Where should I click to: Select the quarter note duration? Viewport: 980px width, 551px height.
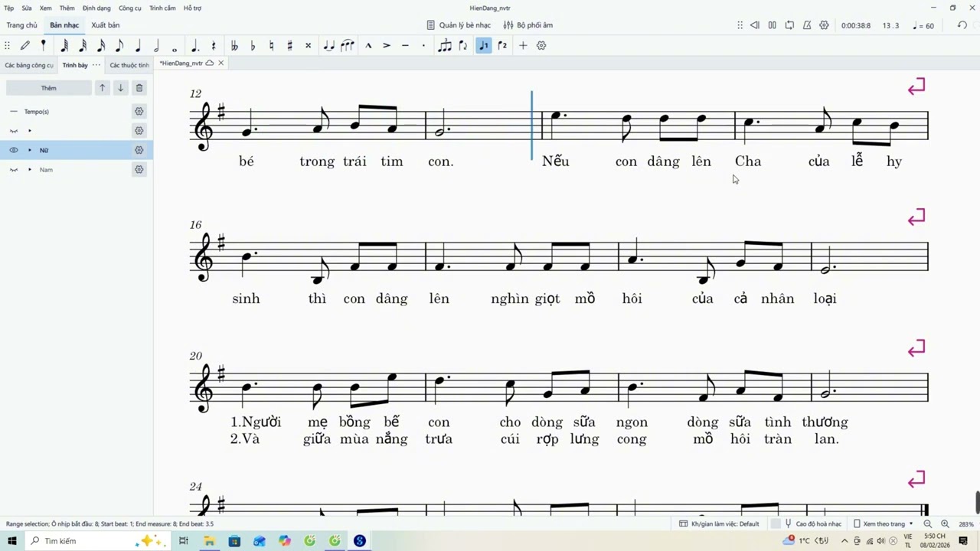(x=138, y=46)
